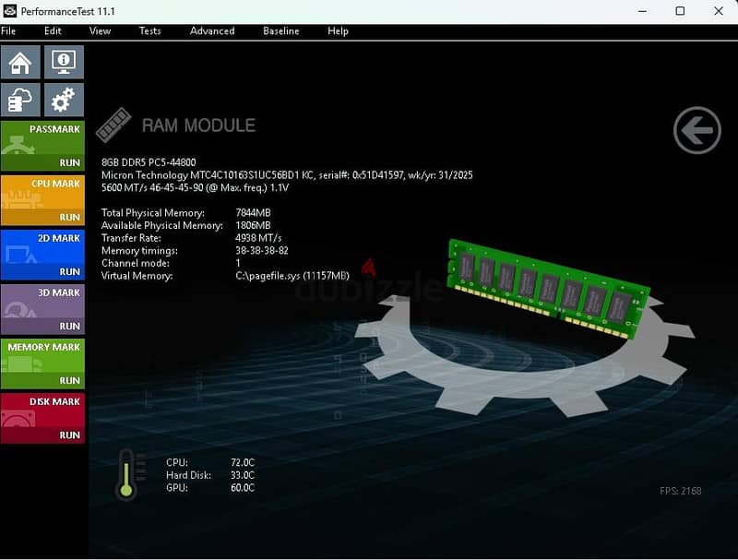Click the GPU temperature reading 60.0C
Image resolution: width=738 pixels, height=560 pixels.
click(x=243, y=488)
